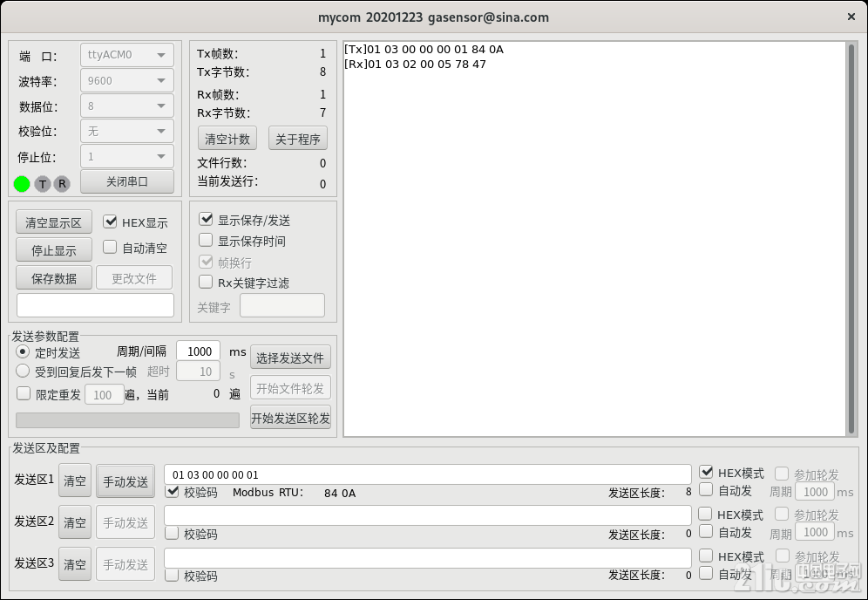
Task: Click the [Rx]01 03 02 00 05 78 47 line
Action: coord(415,65)
